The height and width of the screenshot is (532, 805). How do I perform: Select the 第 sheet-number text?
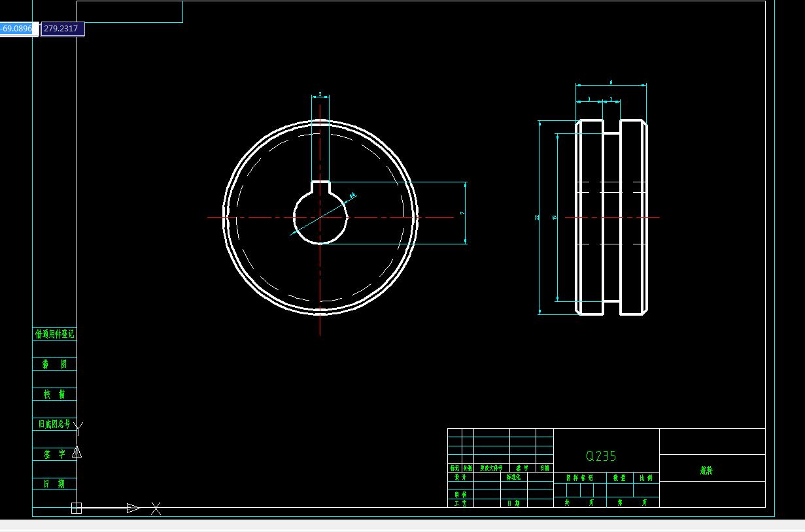[x=619, y=503]
